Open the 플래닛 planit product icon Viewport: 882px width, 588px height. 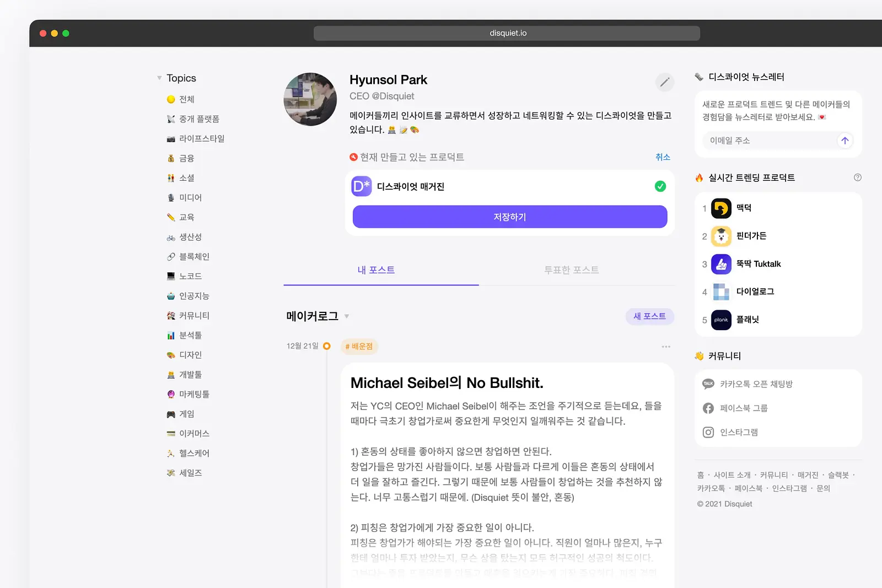pyautogui.click(x=721, y=320)
